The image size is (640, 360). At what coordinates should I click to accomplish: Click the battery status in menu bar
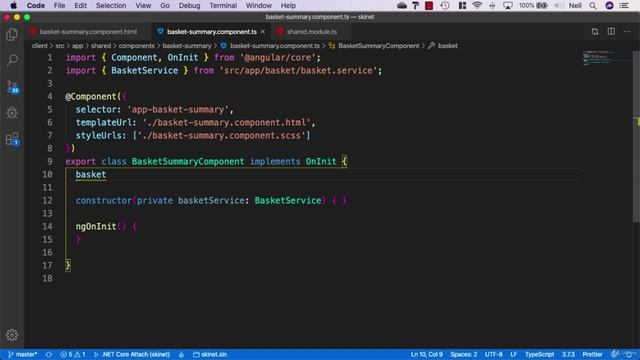tap(533, 5)
